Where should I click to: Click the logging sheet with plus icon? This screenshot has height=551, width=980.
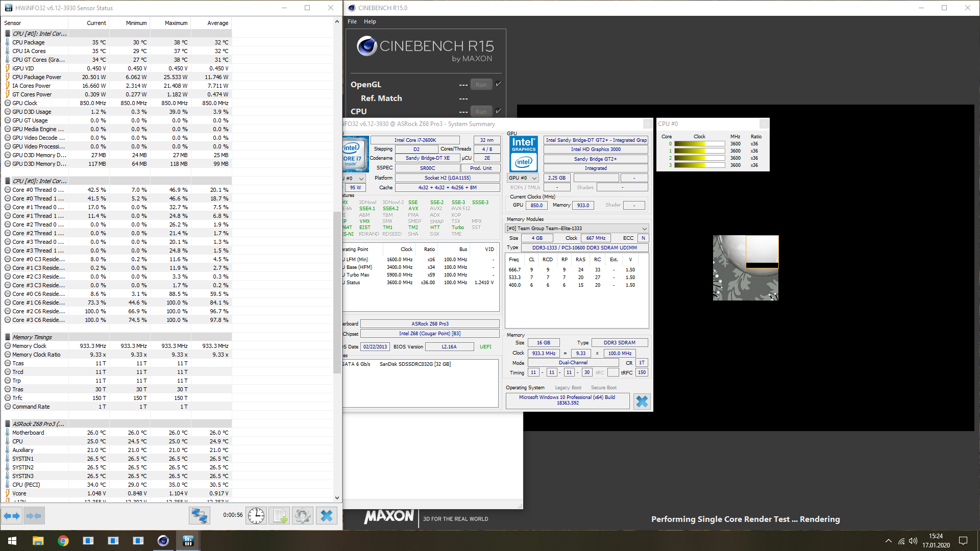tap(280, 516)
